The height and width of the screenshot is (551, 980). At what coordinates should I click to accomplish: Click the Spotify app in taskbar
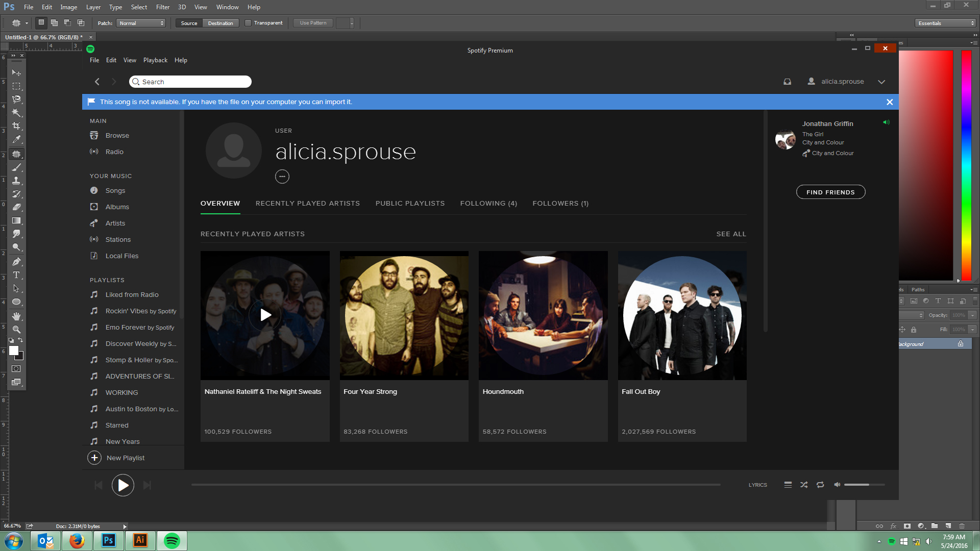click(171, 541)
